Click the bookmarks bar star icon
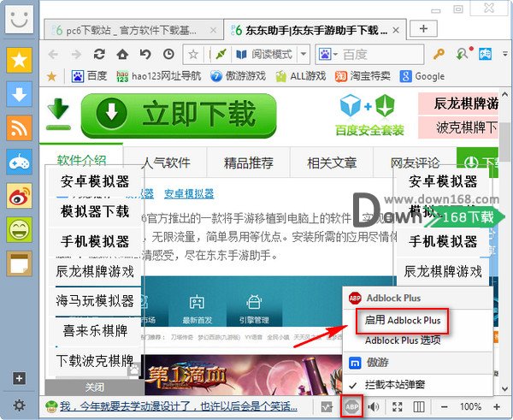Screen dimensions: 513x420 pyautogui.click(x=51, y=77)
